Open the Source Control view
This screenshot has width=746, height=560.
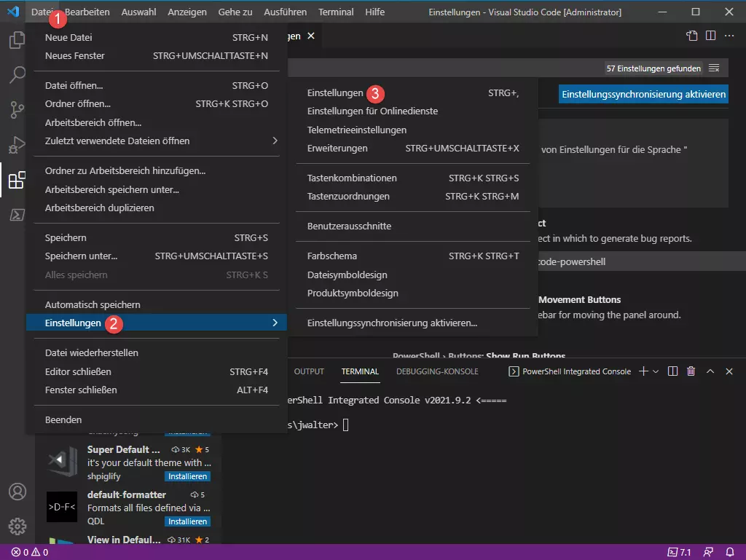(17, 110)
